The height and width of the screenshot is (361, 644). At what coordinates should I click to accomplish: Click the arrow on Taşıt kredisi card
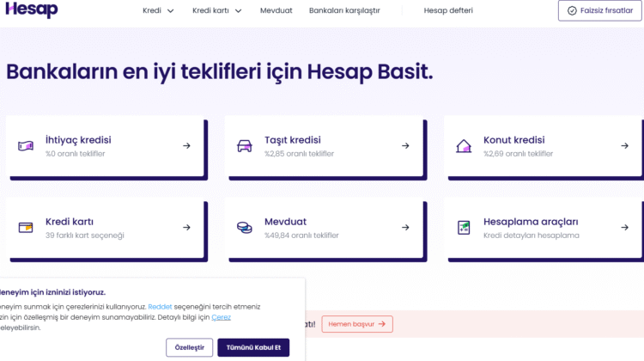pyautogui.click(x=405, y=146)
